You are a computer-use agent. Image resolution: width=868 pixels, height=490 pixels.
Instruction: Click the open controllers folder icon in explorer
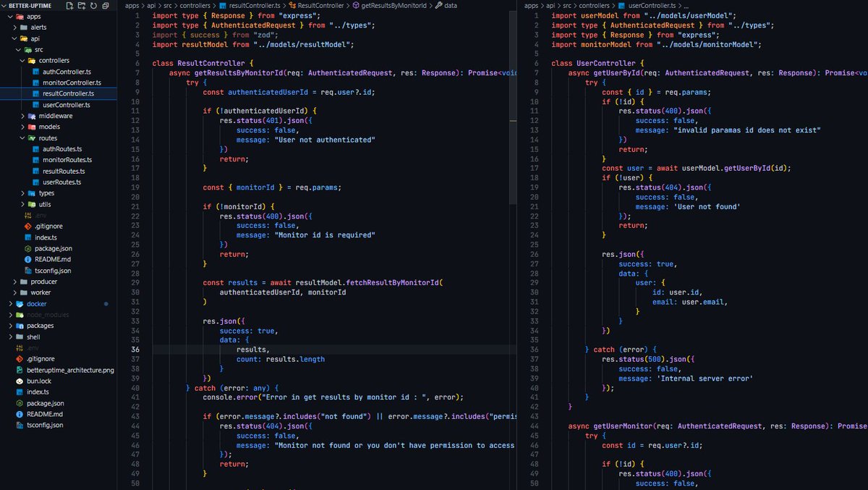coord(33,61)
